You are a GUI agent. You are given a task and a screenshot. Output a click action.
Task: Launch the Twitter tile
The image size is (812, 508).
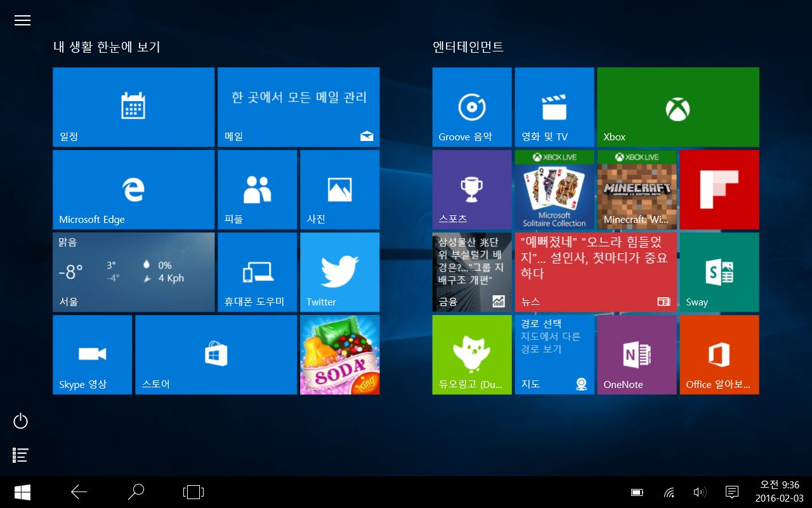pos(339,272)
